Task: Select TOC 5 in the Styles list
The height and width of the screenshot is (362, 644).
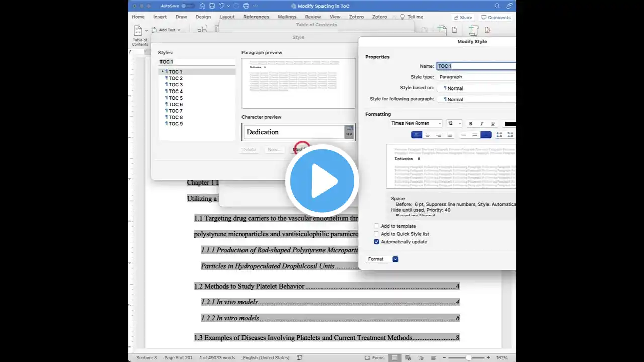Action: point(197,98)
